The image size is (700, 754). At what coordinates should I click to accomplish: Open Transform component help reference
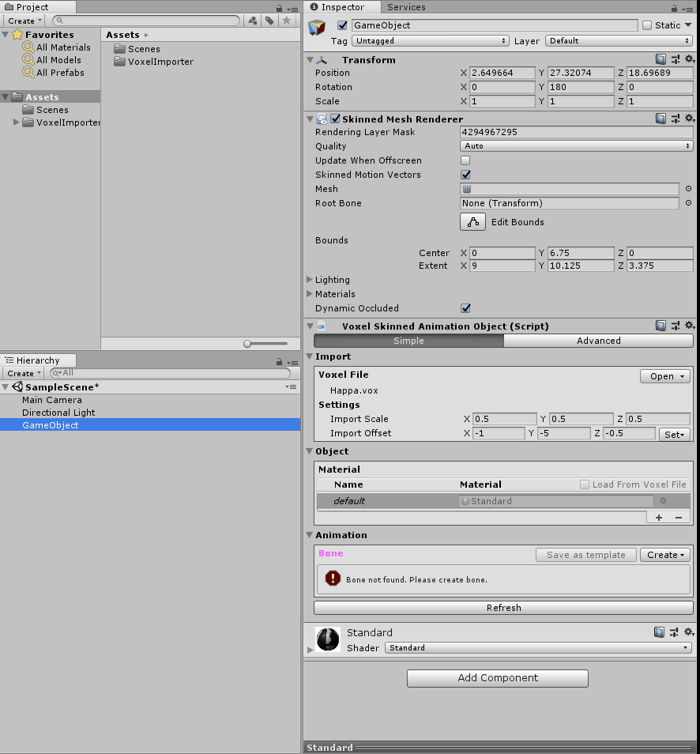[x=661, y=59]
